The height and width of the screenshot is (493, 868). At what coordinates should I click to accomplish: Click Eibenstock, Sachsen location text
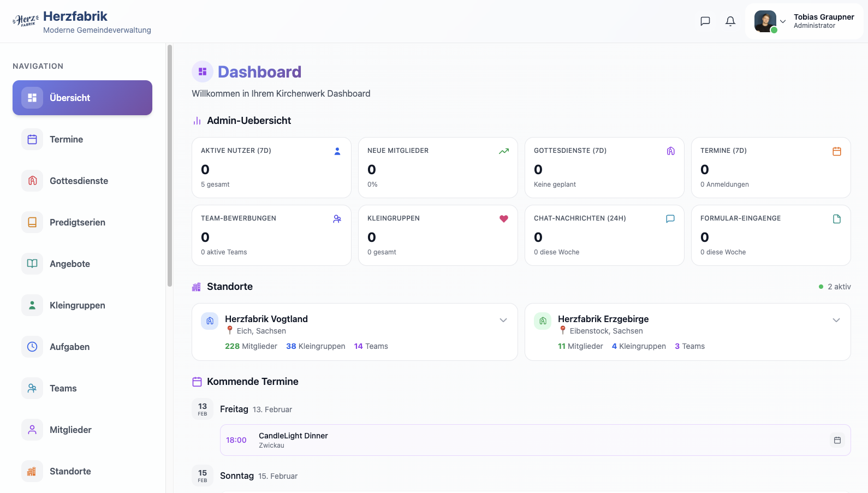tap(607, 331)
